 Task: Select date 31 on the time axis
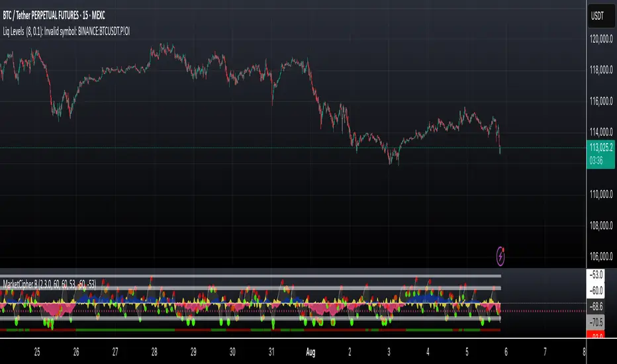[271, 351]
